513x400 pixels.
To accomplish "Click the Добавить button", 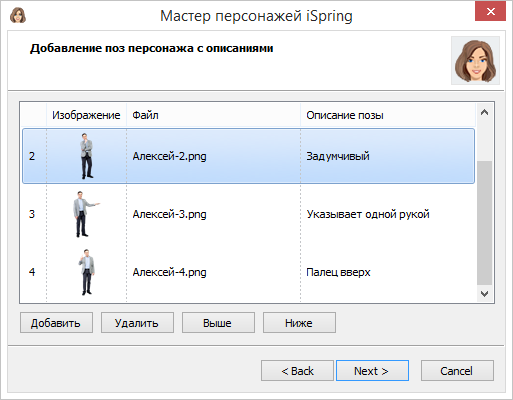I will tap(56, 323).
